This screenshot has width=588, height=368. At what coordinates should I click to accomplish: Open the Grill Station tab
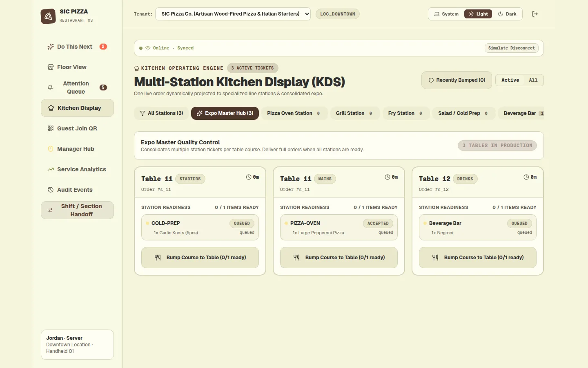(355, 113)
